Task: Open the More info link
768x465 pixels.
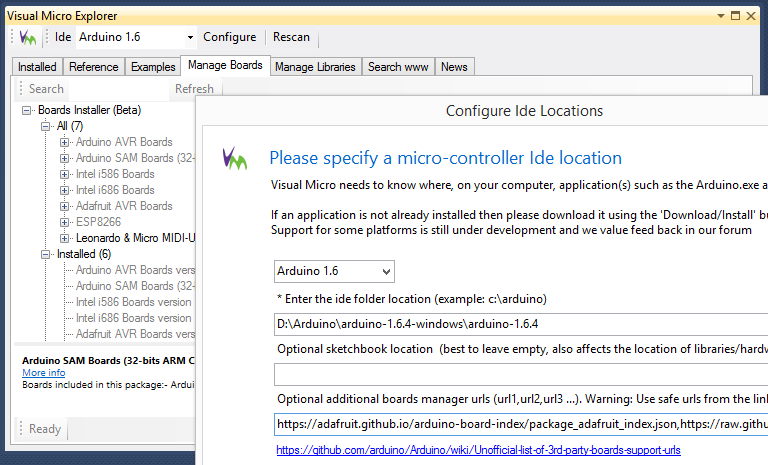Action: tap(44, 373)
